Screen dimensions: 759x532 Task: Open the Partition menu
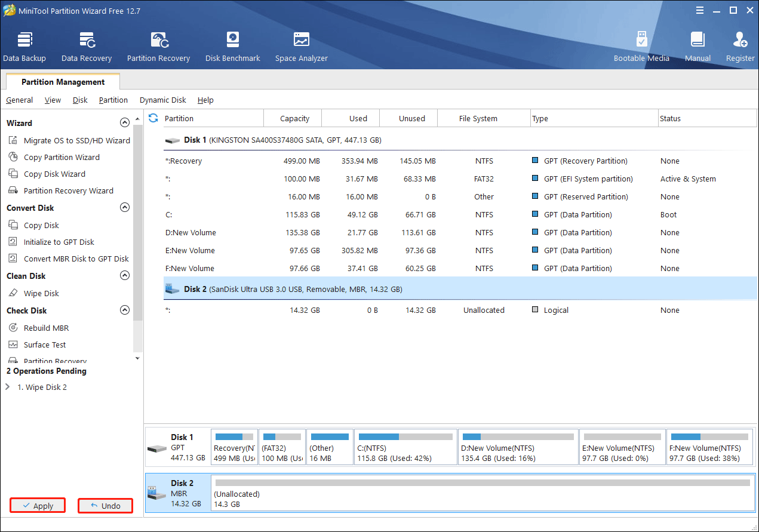[x=113, y=100]
